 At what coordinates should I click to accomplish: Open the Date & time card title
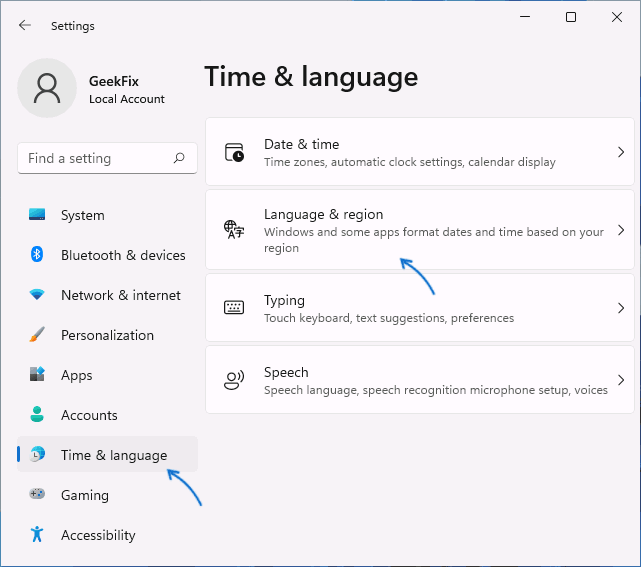(x=301, y=144)
